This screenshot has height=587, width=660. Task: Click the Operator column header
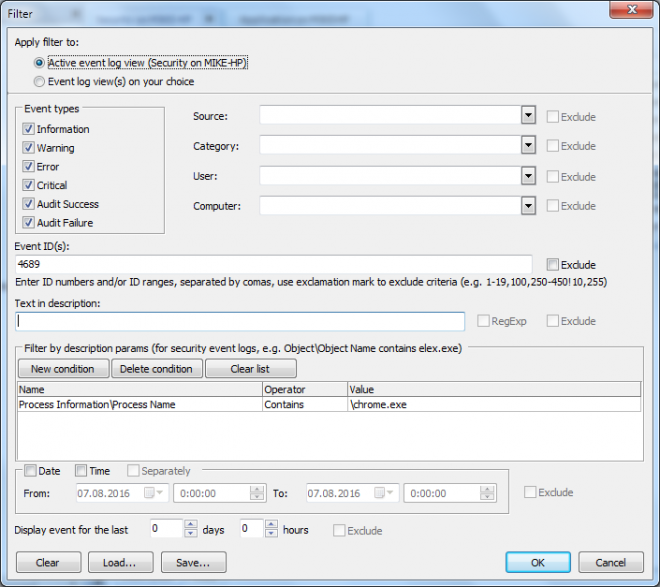click(305, 389)
